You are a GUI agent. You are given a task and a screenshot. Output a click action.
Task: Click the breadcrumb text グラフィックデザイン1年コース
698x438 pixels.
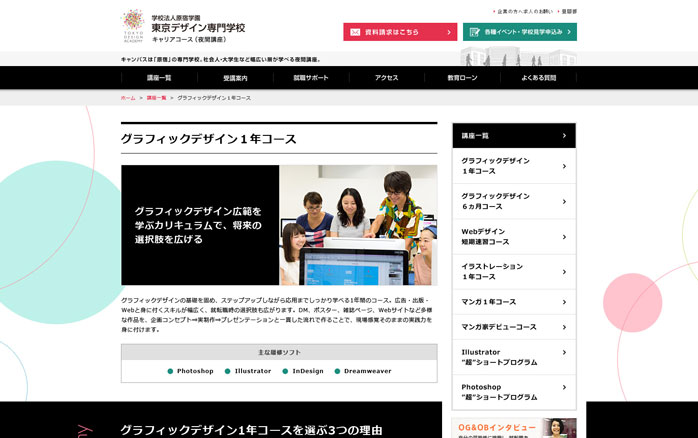(214, 98)
